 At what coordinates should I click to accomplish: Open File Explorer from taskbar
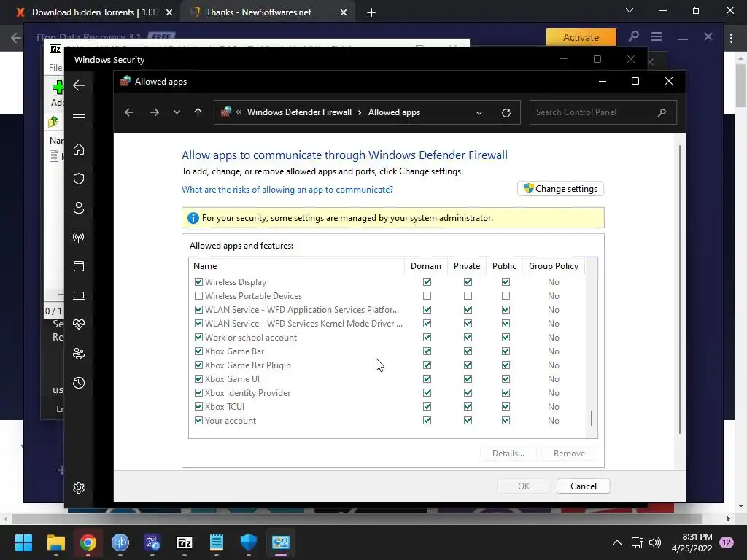[56, 542]
